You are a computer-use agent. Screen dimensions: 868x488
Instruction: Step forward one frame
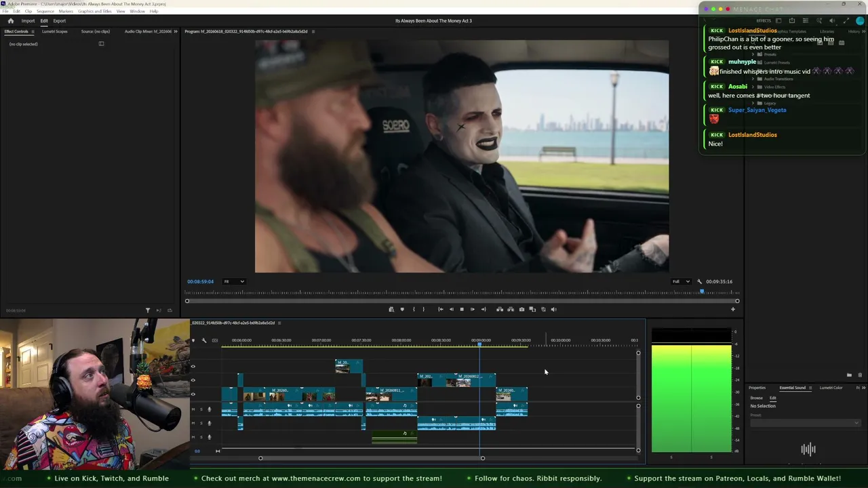473,310
